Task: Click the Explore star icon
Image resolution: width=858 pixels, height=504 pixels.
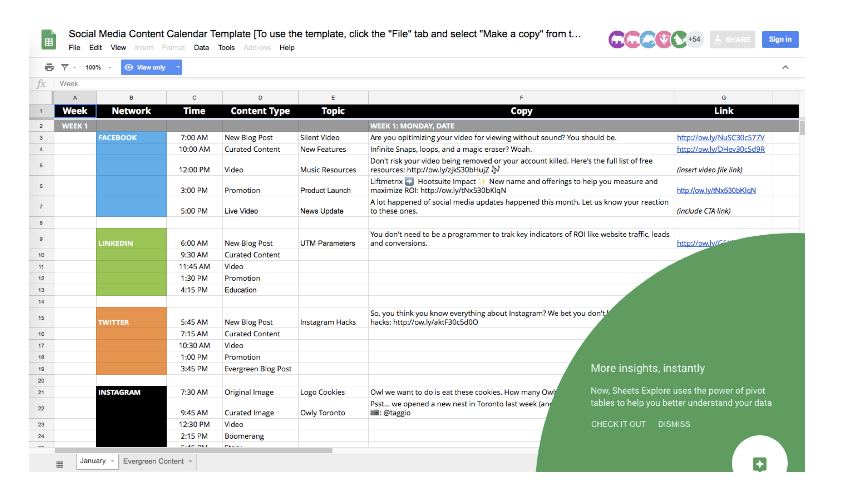Action: (760, 464)
